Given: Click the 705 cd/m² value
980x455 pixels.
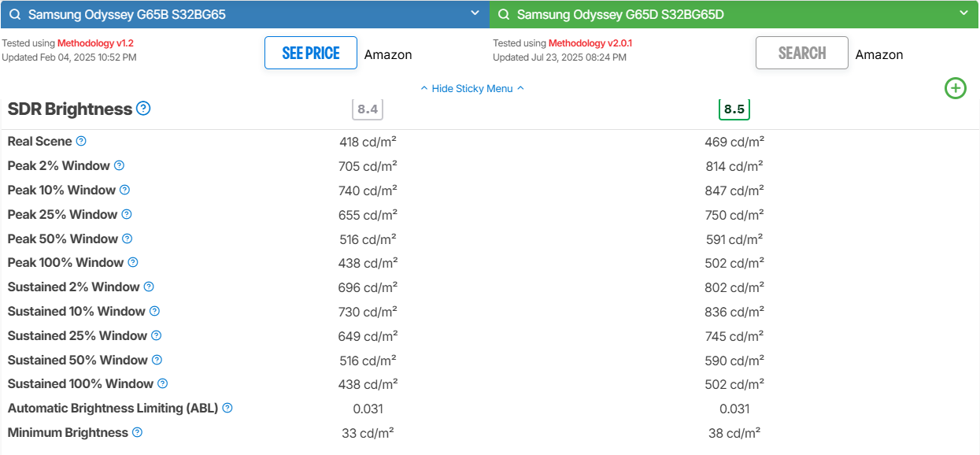Looking at the screenshot, I should pyautogui.click(x=368, y=166).
